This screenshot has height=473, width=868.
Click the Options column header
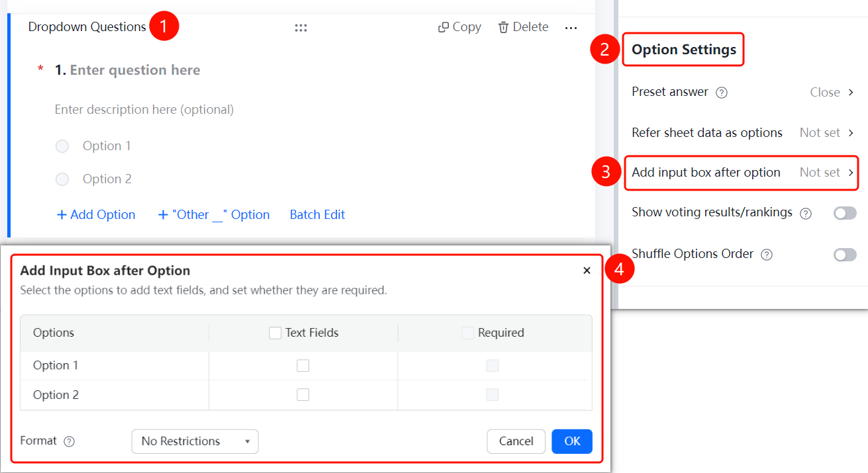(54, 333)
